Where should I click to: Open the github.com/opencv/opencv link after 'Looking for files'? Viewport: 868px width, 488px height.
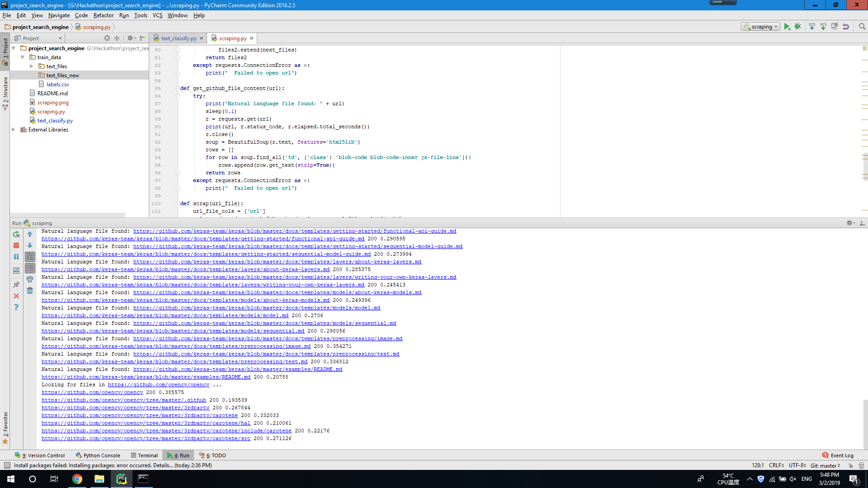point(158,385)
